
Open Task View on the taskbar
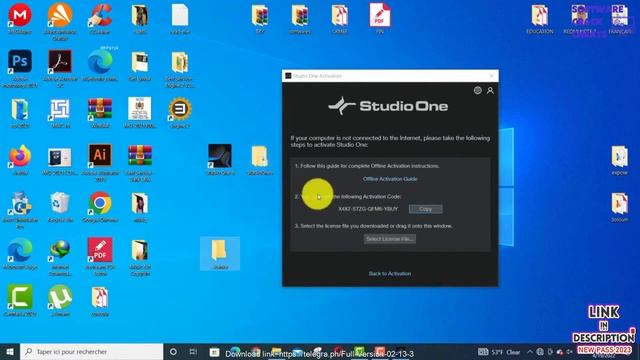193,351
